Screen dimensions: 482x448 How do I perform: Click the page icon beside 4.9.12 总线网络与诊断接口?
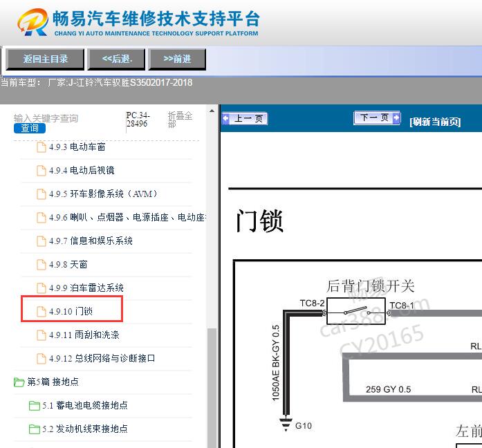click(x=41, y=359)
